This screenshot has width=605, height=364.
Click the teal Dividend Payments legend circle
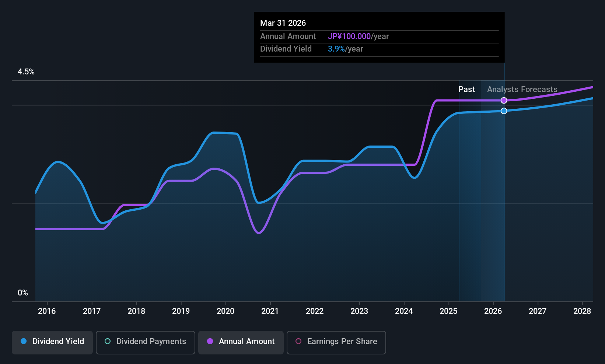(108, 341)
